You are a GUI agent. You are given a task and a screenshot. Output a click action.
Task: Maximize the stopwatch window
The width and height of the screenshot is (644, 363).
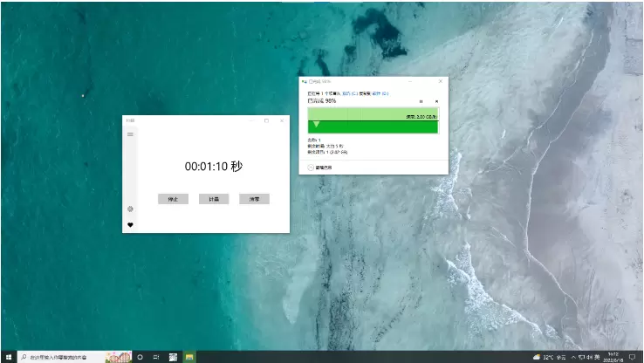(x=266, y=120)
